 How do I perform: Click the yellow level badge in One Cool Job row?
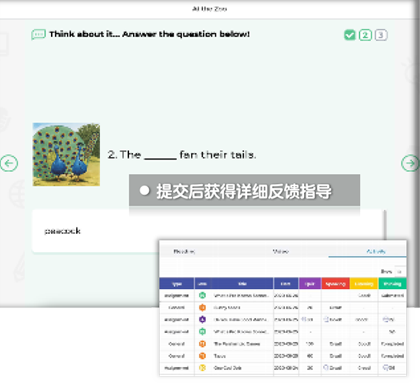(202, 368)
